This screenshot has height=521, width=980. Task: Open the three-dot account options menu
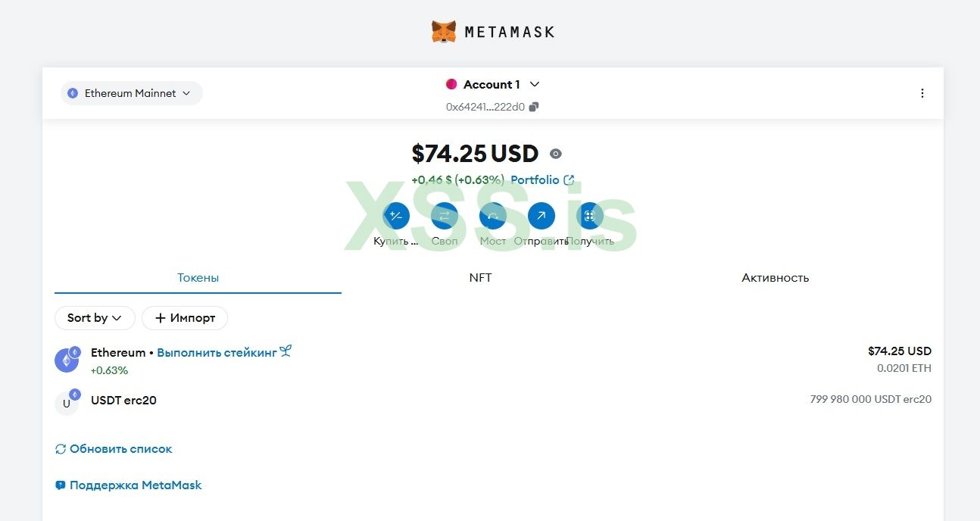[922, 93]
